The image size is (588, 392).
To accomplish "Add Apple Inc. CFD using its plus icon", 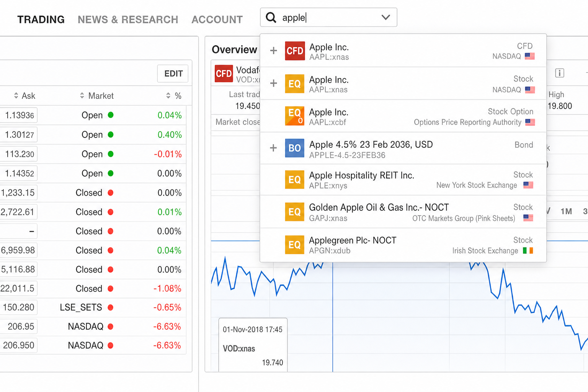I will point(273,51).
